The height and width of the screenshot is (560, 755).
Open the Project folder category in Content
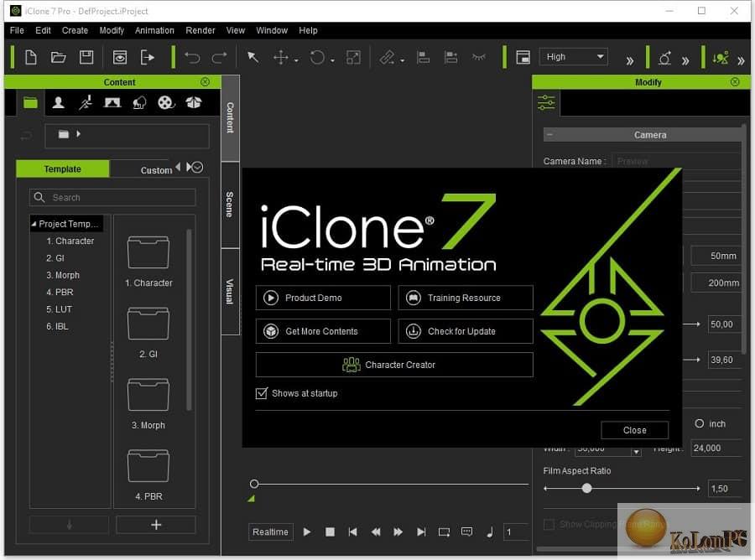coord(30,102)
